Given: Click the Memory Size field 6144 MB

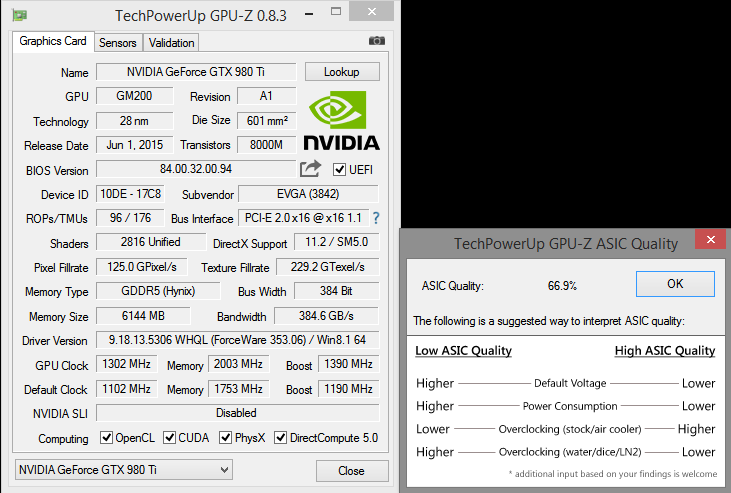Looking at the screenshot, I should pos(143,316).
